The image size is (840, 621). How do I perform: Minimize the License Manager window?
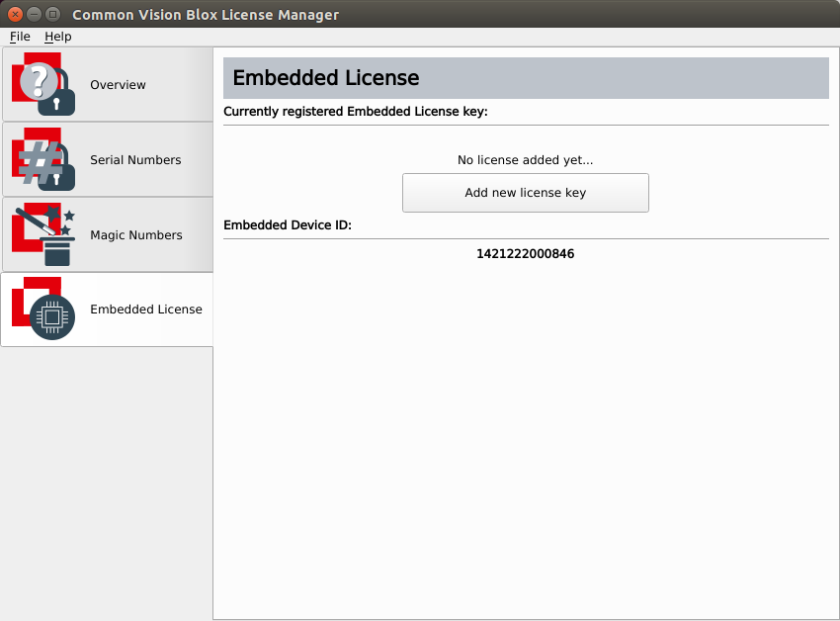34,14
